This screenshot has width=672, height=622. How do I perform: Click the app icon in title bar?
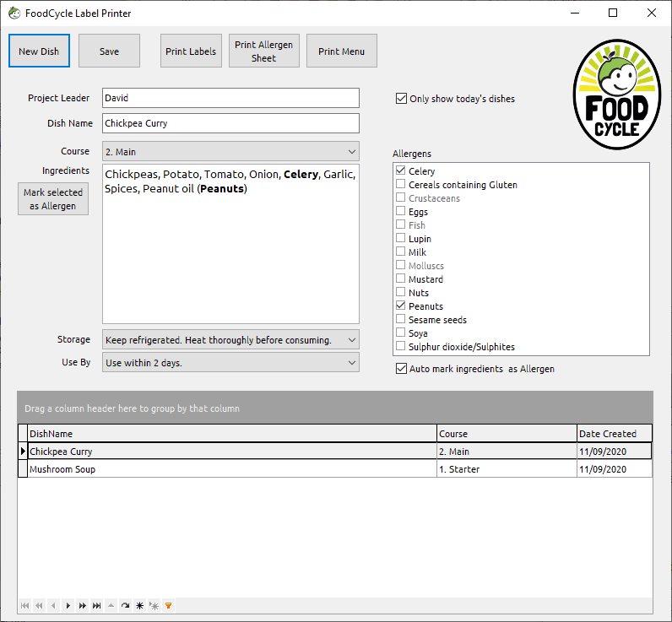pos(14,14)
